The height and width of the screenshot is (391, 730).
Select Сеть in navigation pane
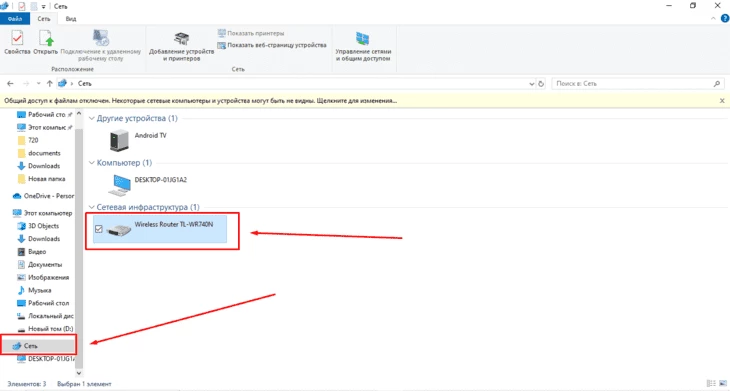[x=39, y=346]
